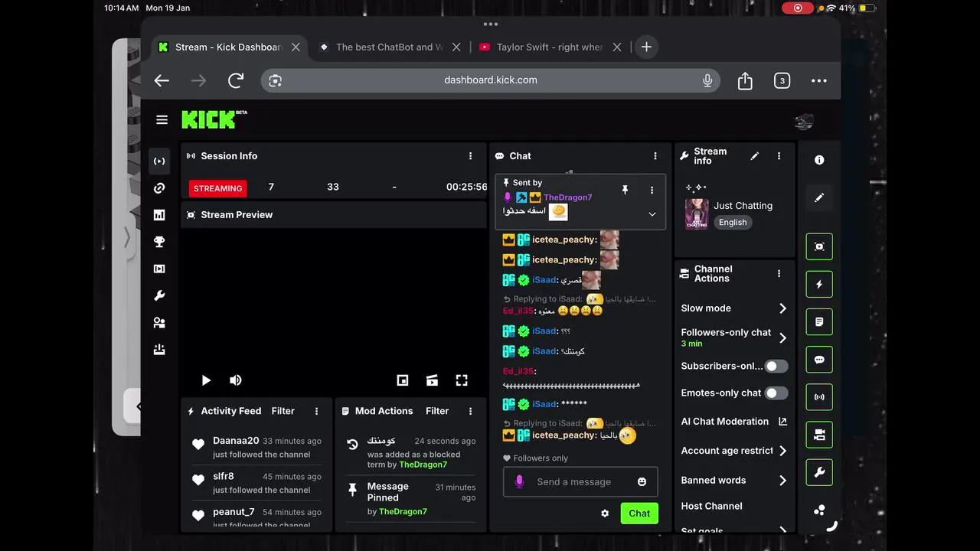
Task: Open the community users icon in the sidebar
Action: (159, 322)
